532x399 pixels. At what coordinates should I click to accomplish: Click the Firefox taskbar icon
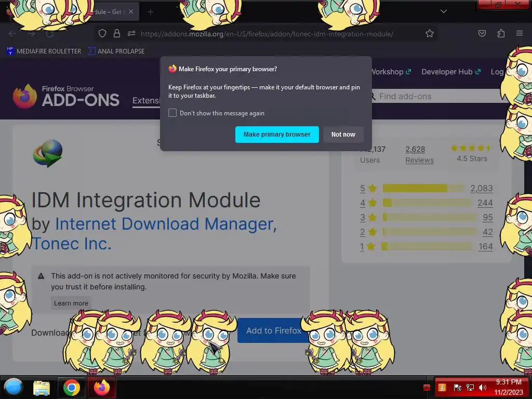coord(101,388)
